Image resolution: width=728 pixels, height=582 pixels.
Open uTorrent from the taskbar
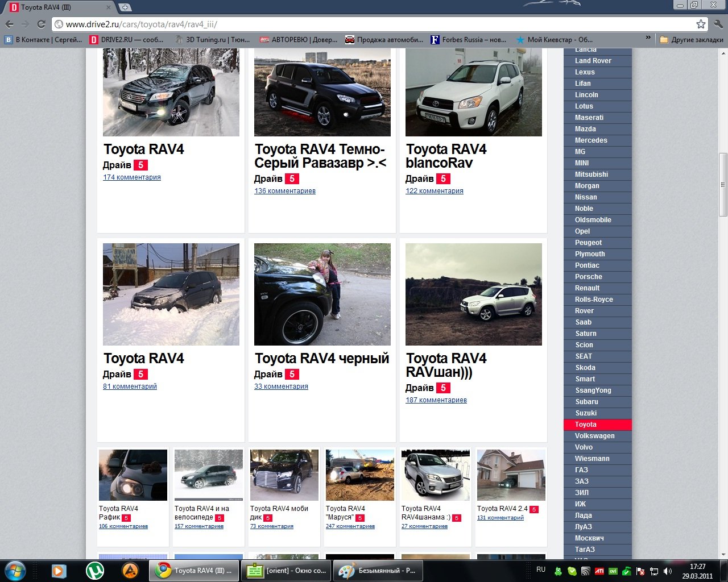pos(94,571)
